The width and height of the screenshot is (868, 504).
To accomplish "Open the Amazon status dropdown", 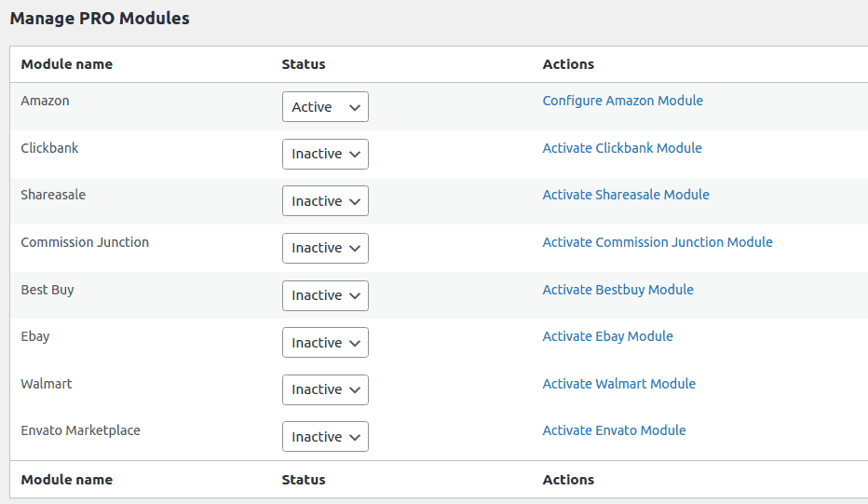I will tap(325, 107).
